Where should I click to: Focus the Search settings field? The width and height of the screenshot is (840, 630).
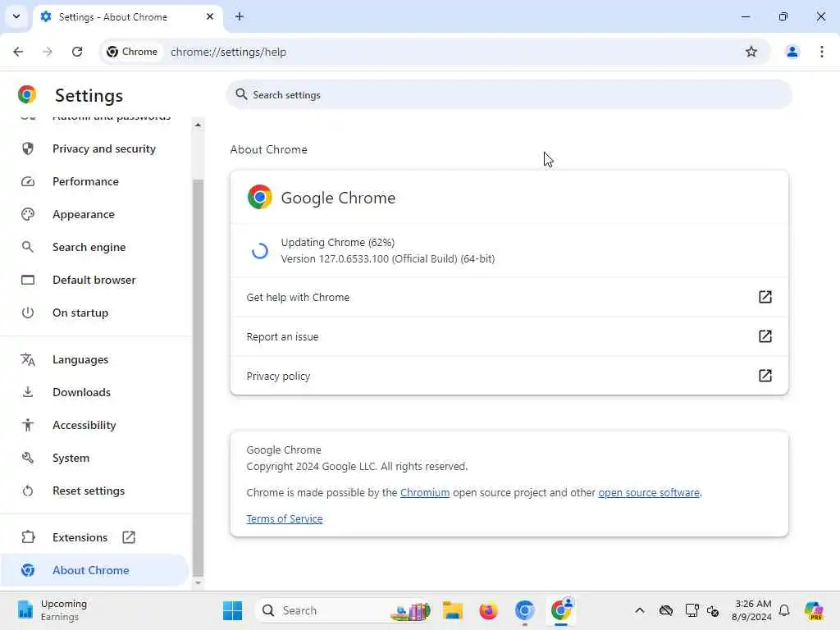click(509, 95)
